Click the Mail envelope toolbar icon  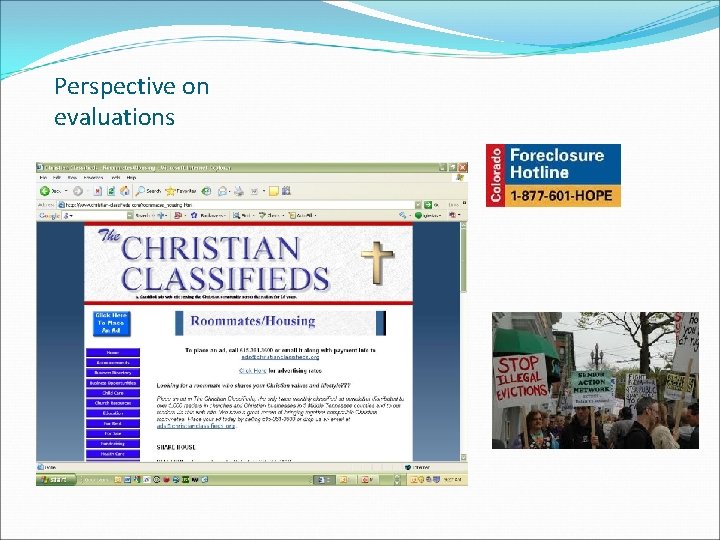click(222, 191)
